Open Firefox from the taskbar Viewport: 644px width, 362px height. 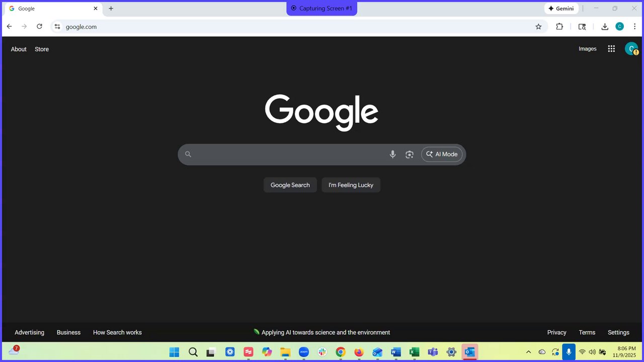click(x=359, y=352)
